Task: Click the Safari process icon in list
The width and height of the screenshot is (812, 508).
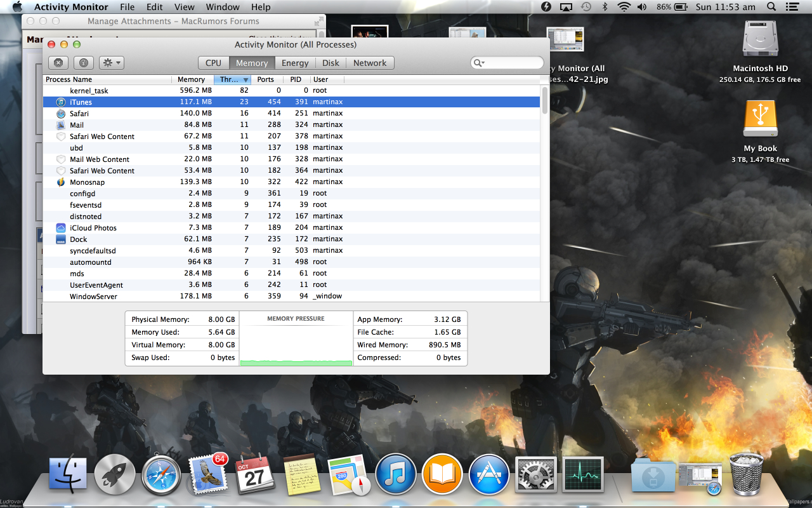Action: [x=61, y=114]
